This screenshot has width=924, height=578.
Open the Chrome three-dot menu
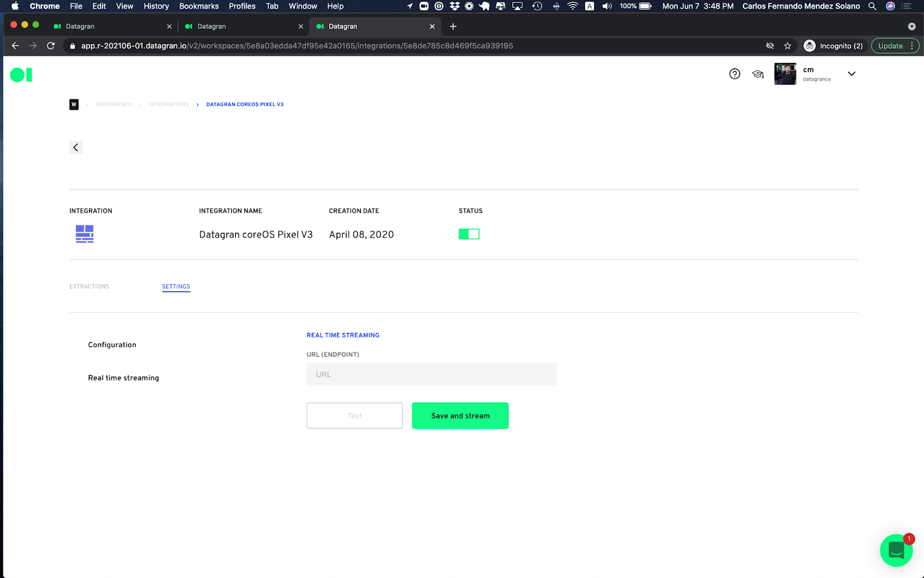pyautogui.click(x=912, y=46)
